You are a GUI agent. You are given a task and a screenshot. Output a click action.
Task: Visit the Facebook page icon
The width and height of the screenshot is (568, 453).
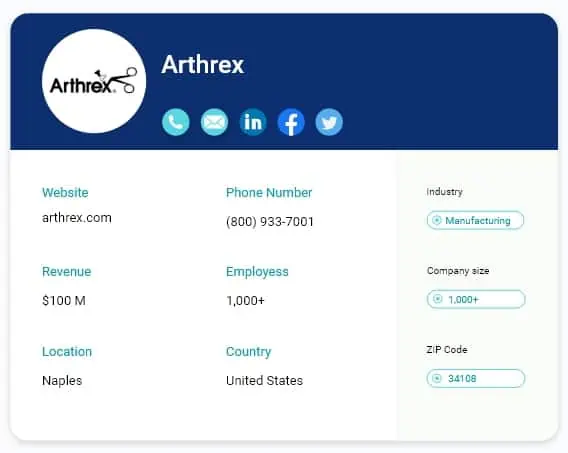(x=291, y=122)
